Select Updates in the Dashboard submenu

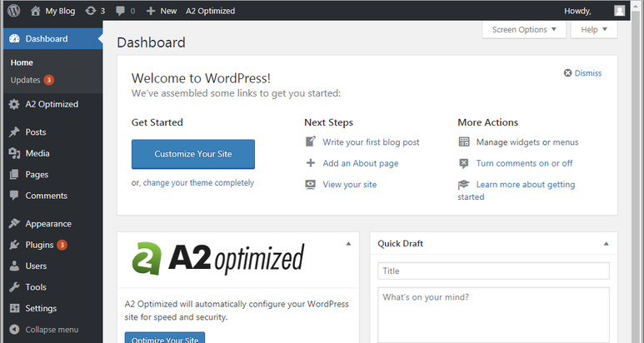pos(26,80)
